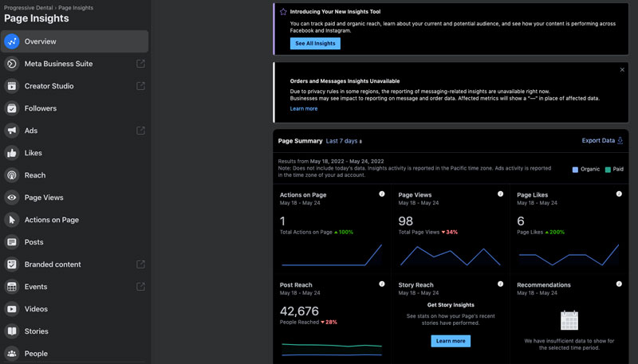Image resolution: width=638 pixels, height=364 pixels.
Task: Click the Paid legend color swatch
Action: coord(608,170)
